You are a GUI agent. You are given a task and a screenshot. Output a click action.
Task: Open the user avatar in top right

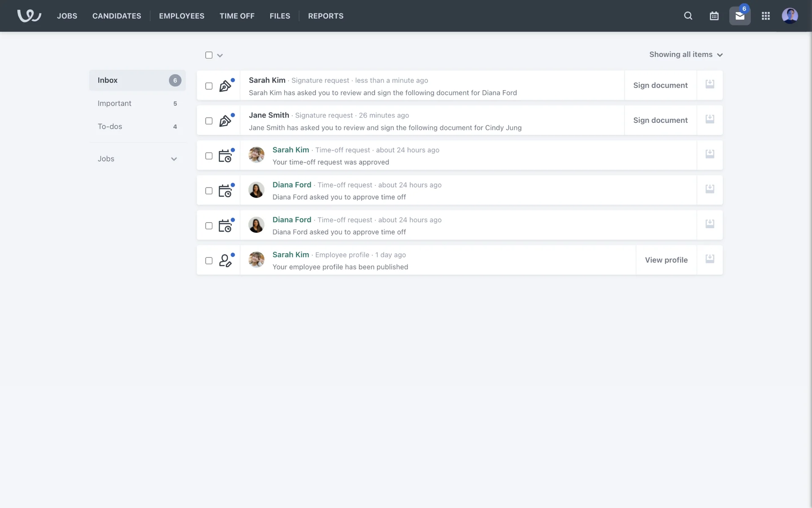[x=790, y=16]
